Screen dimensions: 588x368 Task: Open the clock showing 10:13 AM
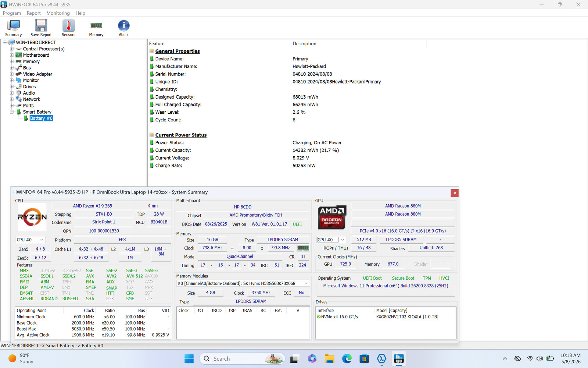coord(570,358)
